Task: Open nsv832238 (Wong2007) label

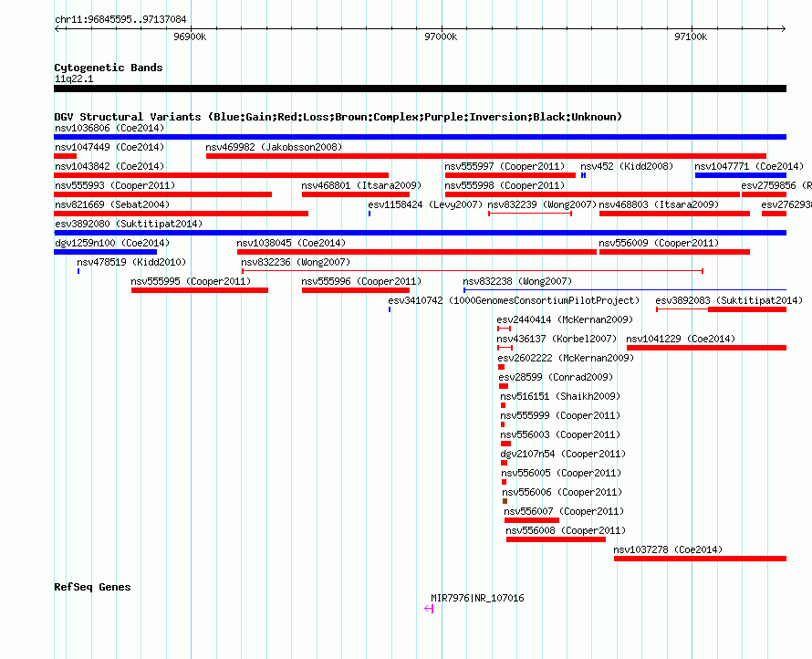Action: tap(518, 281)
